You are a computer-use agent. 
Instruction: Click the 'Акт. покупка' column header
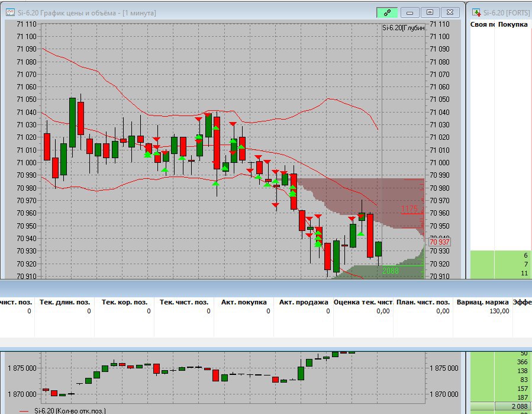244,302
